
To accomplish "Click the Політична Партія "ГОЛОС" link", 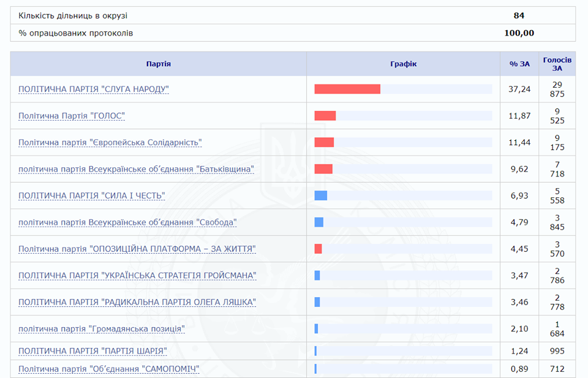I will tap(72, 116).
